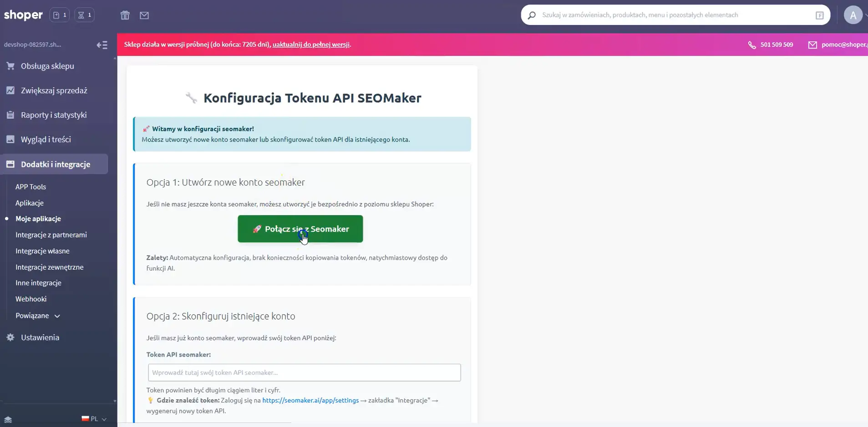Click phone number 501 509 509
Screen dimensions: 868x427
[777, 45]
